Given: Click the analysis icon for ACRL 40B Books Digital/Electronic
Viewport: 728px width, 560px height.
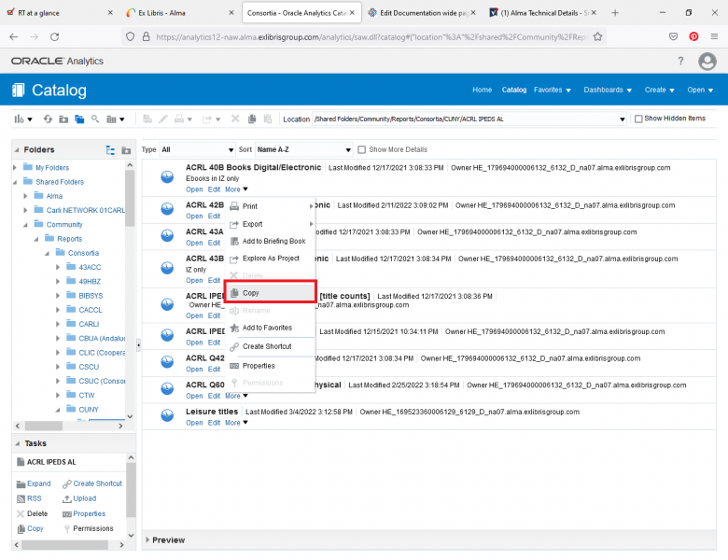Looking at the screenshot, I should pos(167,177).
